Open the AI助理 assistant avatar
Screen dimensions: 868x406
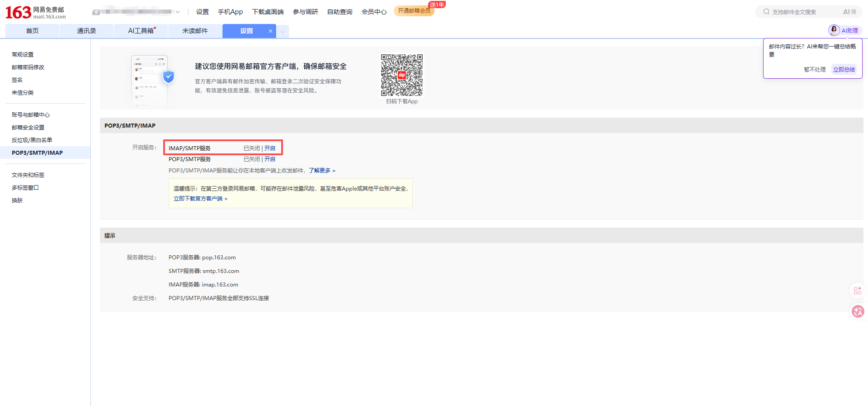[834, 30]
